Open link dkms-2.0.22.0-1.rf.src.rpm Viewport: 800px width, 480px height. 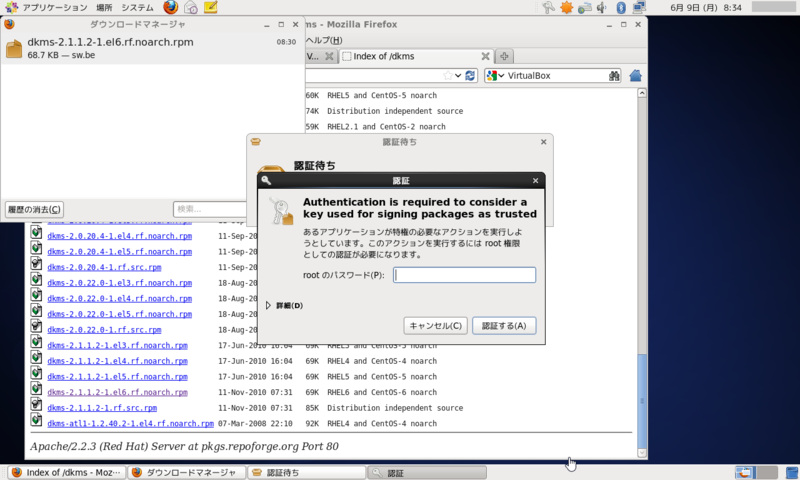[x=104, y=330]
